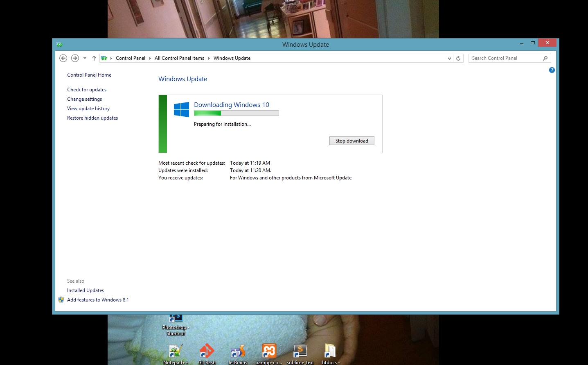Expand the arrow before Control Panel breadcrumb
588x365 pixels.
point(111,58)
